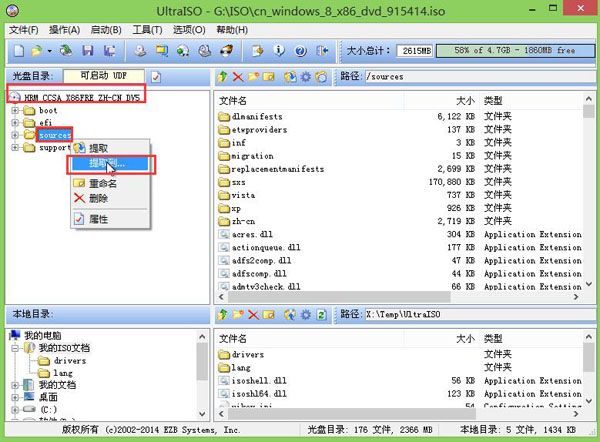Click the Make CD/DVD image drive icon
The width and height of the screenshot is (600, 442).
click(140, 51)
